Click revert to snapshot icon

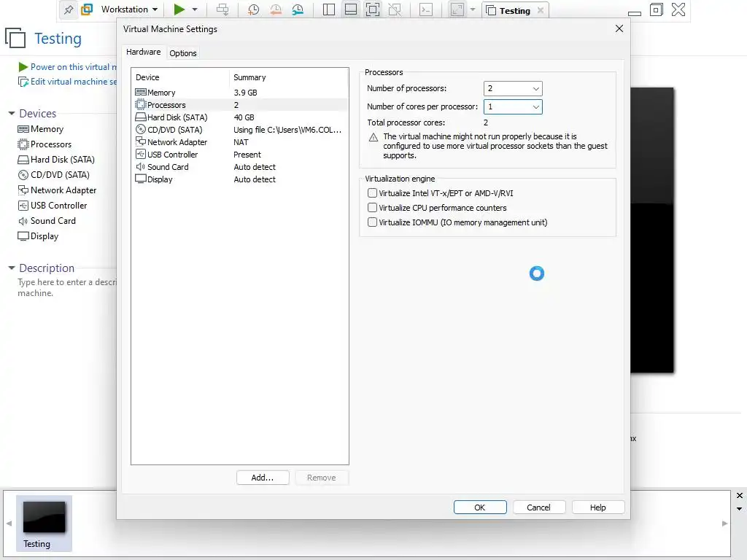275,9
